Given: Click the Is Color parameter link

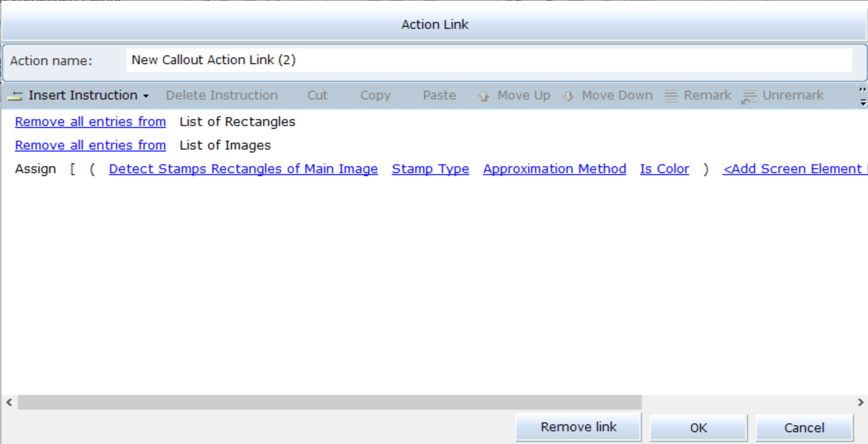Looking at the screenshot, I should point(664,169).
